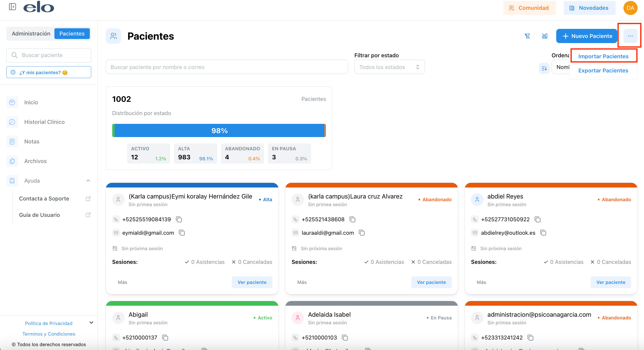Click the Nuevo Paciente button

[587, 36]
